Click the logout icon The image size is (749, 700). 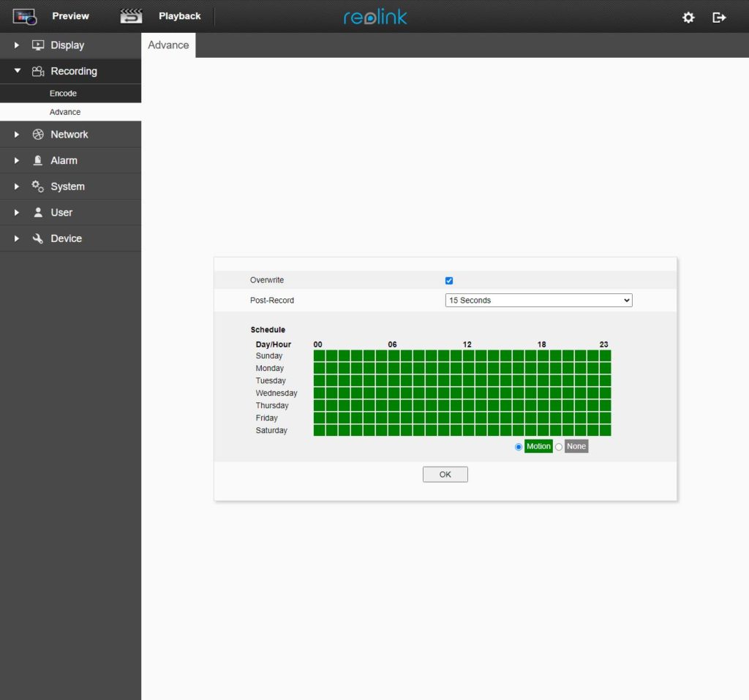[719, 17]
